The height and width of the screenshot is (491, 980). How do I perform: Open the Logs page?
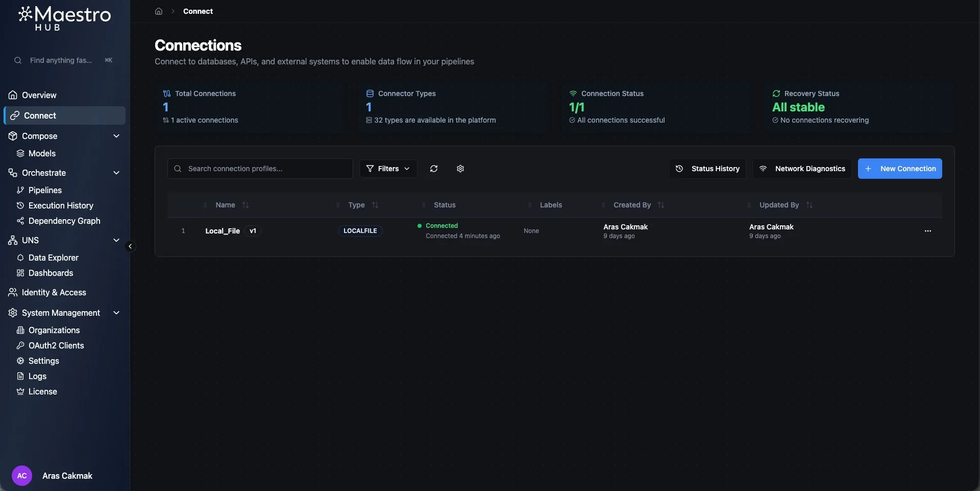(x=37, y=376)
